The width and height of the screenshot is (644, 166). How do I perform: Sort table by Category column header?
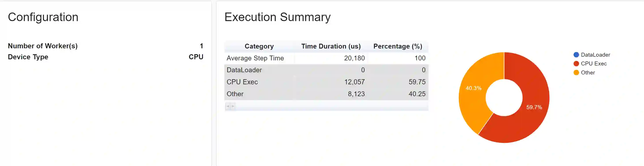259,46
